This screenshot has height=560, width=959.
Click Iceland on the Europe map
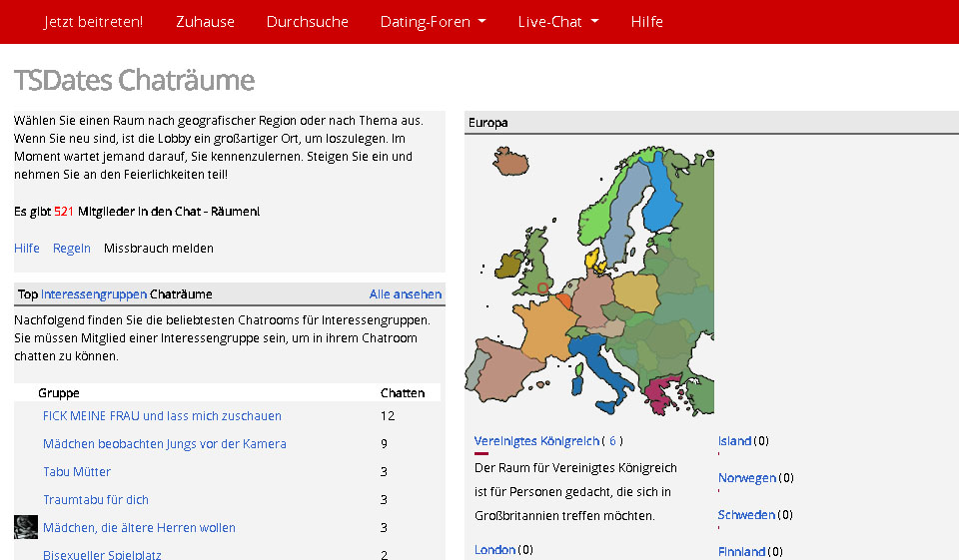point(509,162)
